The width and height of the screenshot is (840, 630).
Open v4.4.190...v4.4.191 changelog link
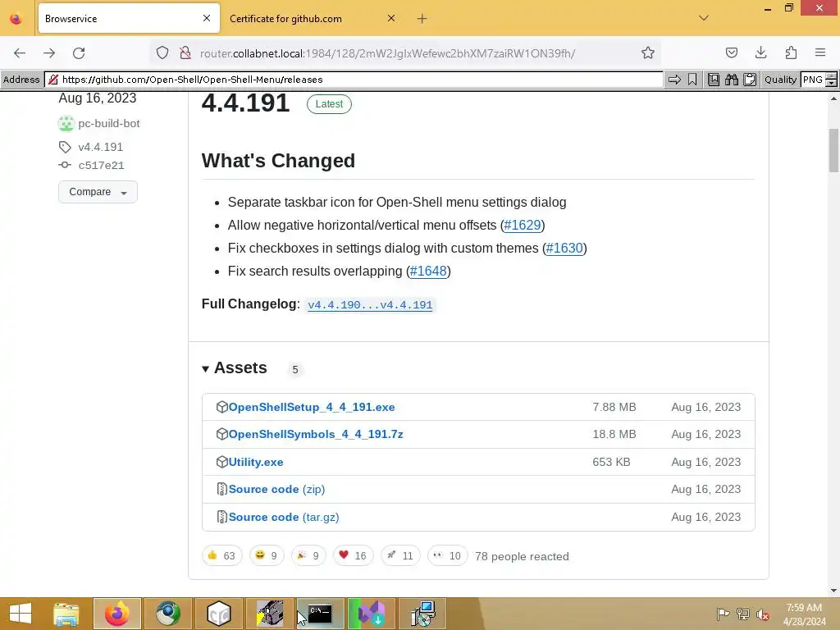pyautogui.click(x=370, y=305)
